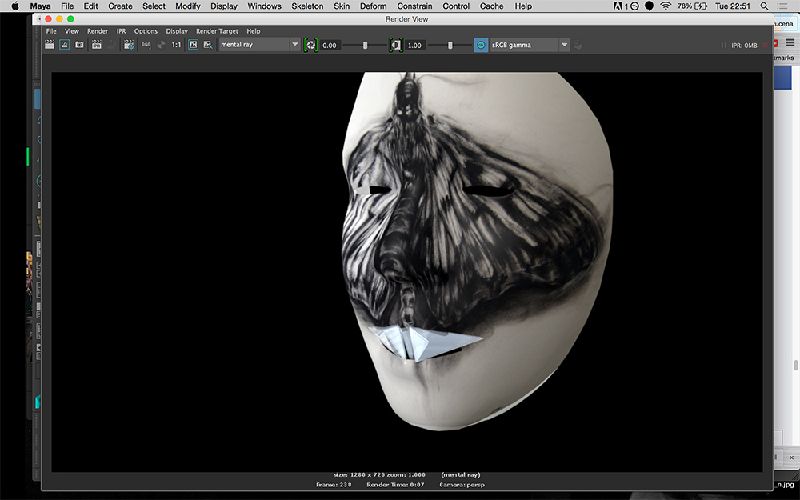Screen dimensions: 800x500
Task: Open the IPR menu in Render View
Action: coord(121,31)
